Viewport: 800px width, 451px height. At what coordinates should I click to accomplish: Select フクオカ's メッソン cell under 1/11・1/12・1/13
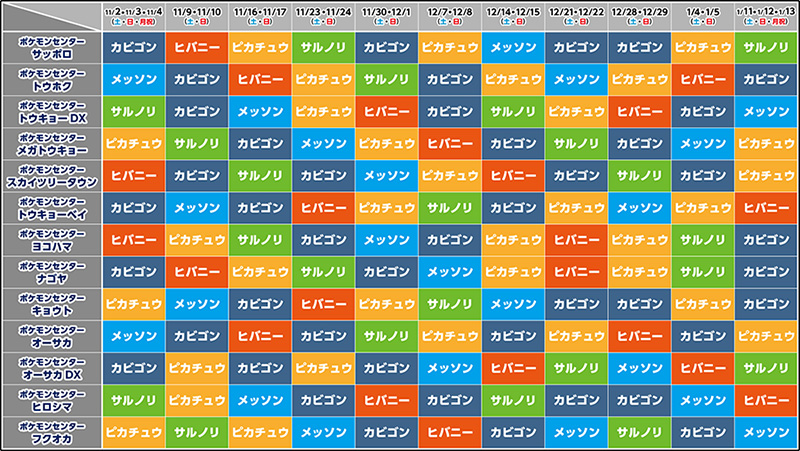pyautogui.click(x=766, y=433)
